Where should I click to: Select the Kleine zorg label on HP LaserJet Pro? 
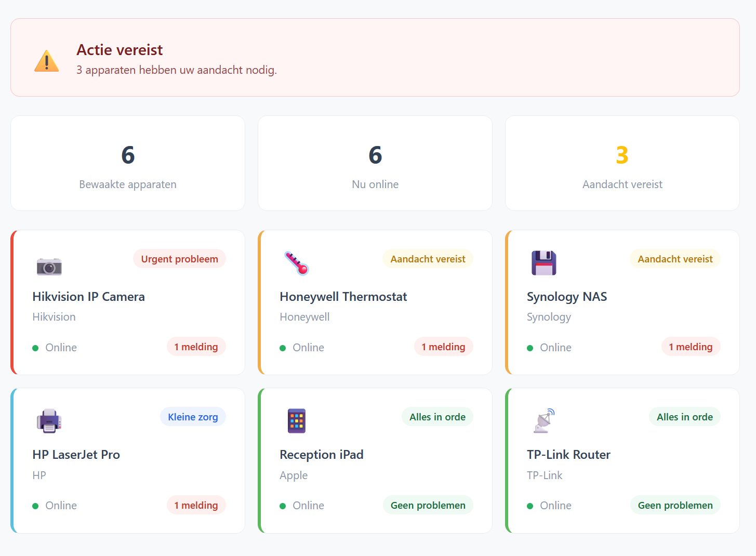193,416
